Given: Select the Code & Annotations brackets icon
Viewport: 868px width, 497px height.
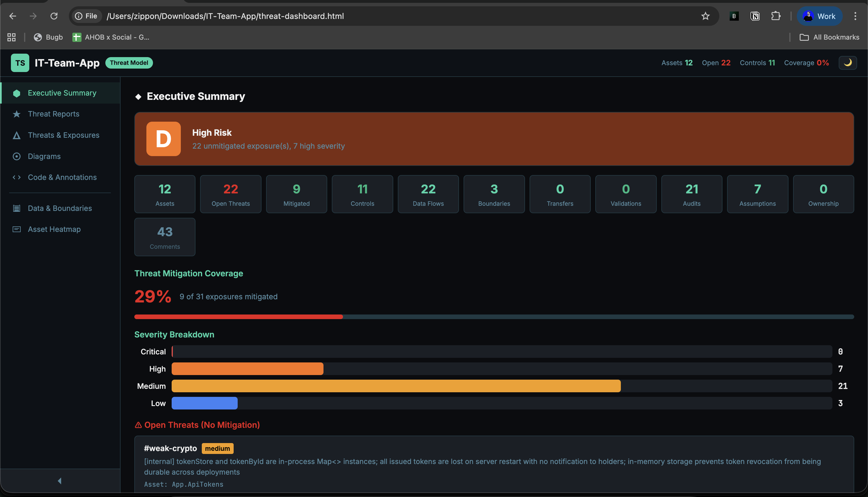Looking at the screenshot, I should 17,177.
